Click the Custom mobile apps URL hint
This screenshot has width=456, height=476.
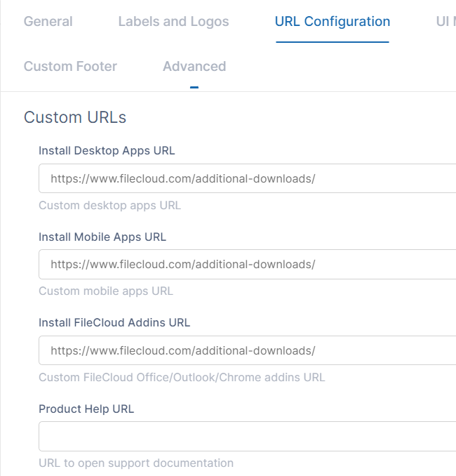click(x=106, y=291)
